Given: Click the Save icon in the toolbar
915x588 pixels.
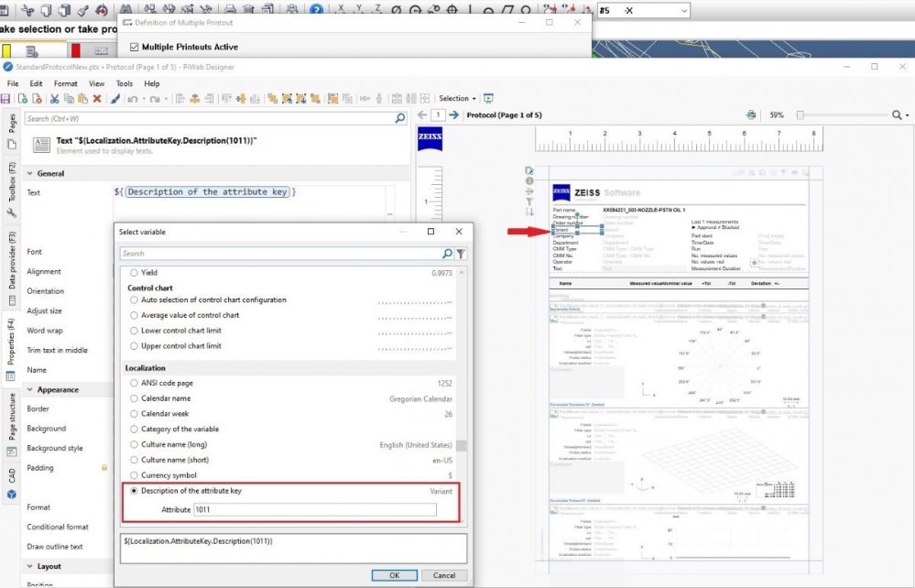Looking at the screenshot, I should tap(6, 99).
